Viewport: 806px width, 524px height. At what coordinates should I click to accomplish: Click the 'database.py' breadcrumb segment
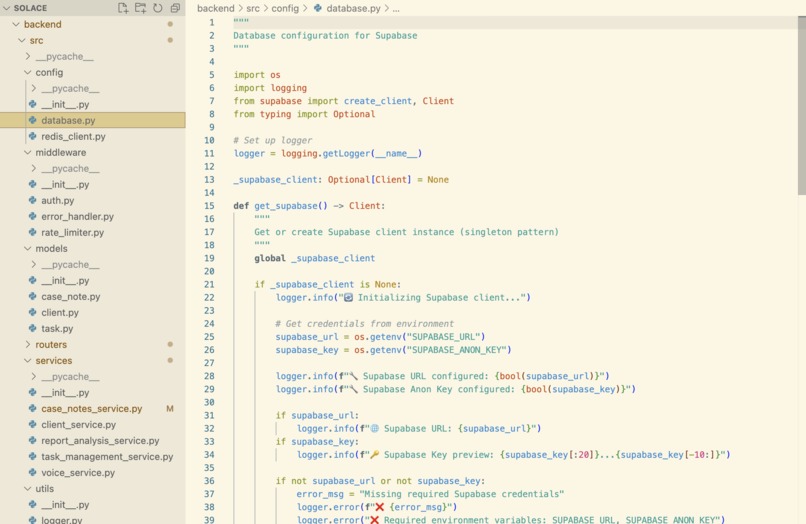(353, 8)
